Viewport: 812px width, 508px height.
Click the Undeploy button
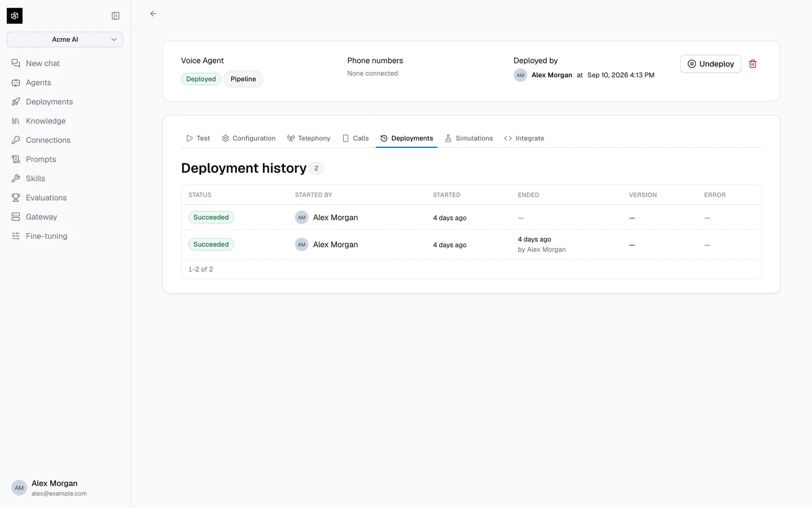coord(710,64)
